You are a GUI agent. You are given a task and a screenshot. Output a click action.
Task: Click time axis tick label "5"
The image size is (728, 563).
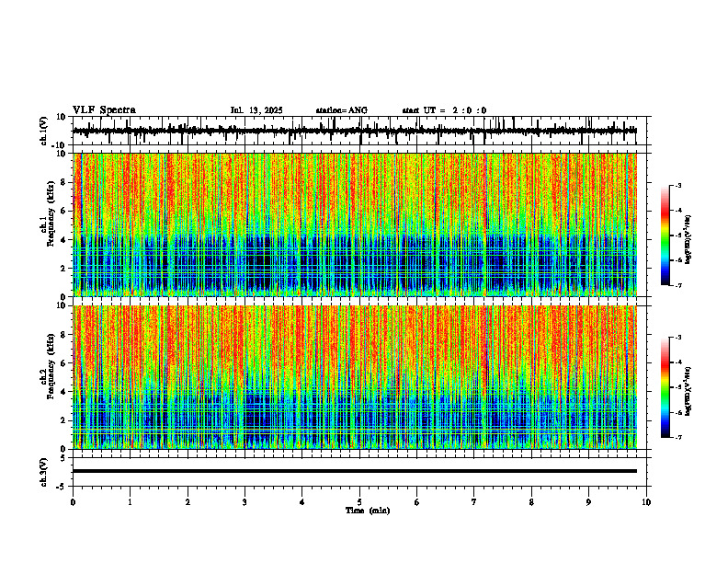(359, 502)
